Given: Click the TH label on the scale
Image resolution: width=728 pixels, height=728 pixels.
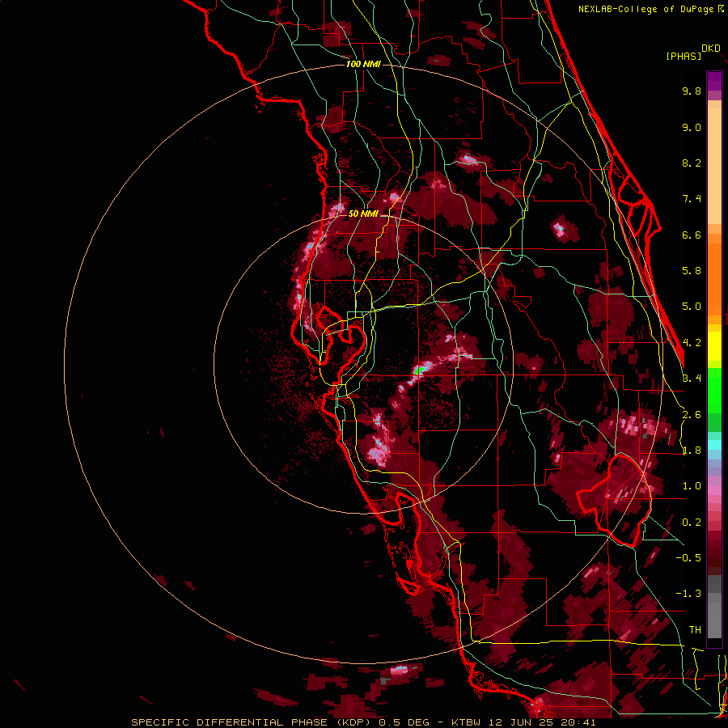Looking at the screenshot, I should (695, 629).
